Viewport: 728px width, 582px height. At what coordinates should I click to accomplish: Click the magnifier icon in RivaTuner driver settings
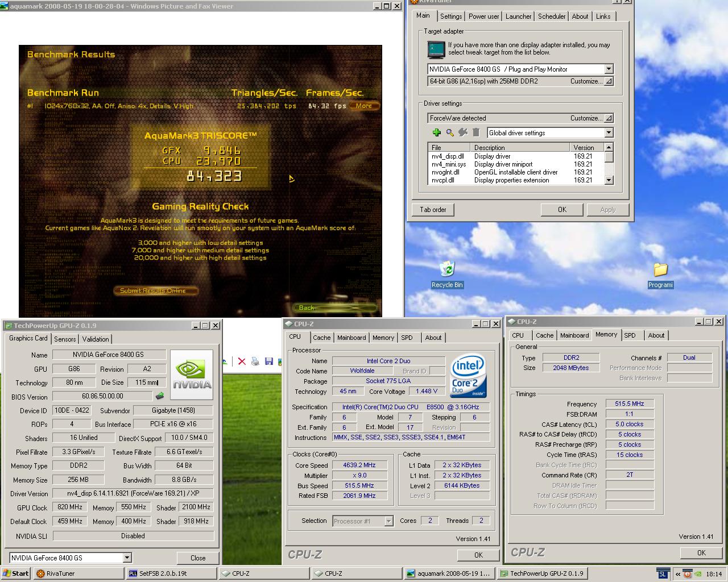450,132
